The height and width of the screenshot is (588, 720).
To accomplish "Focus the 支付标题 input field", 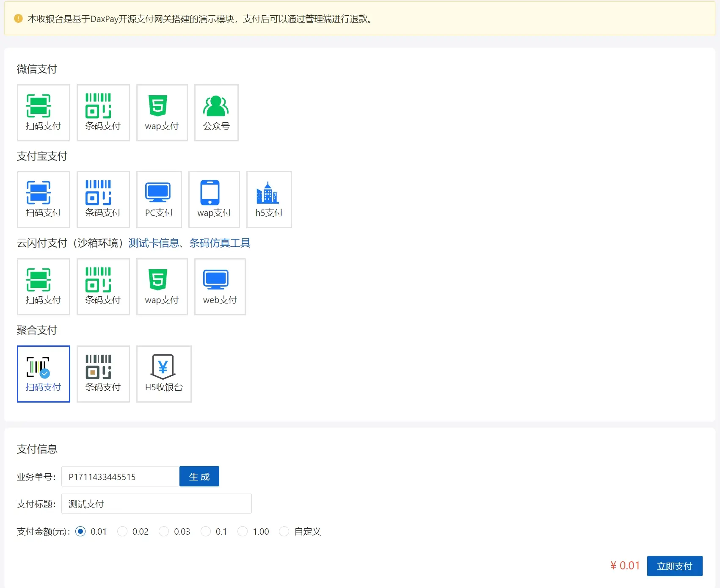I will (157, 504).
